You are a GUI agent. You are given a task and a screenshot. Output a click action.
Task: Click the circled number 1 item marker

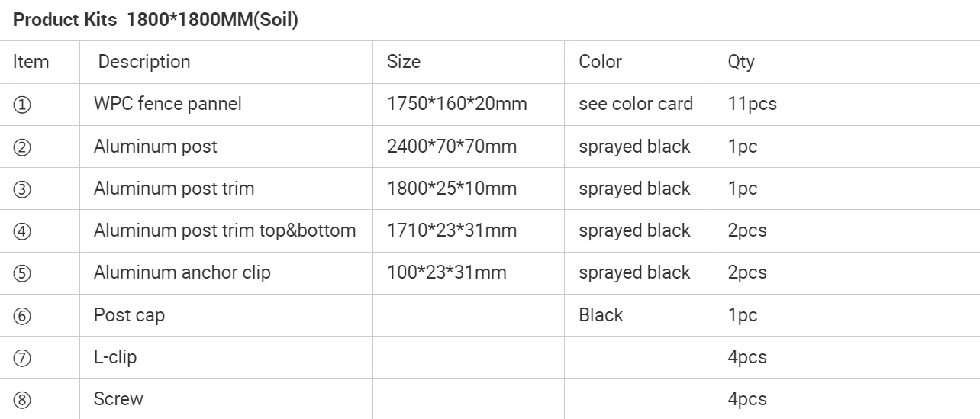tap(22, 105)
